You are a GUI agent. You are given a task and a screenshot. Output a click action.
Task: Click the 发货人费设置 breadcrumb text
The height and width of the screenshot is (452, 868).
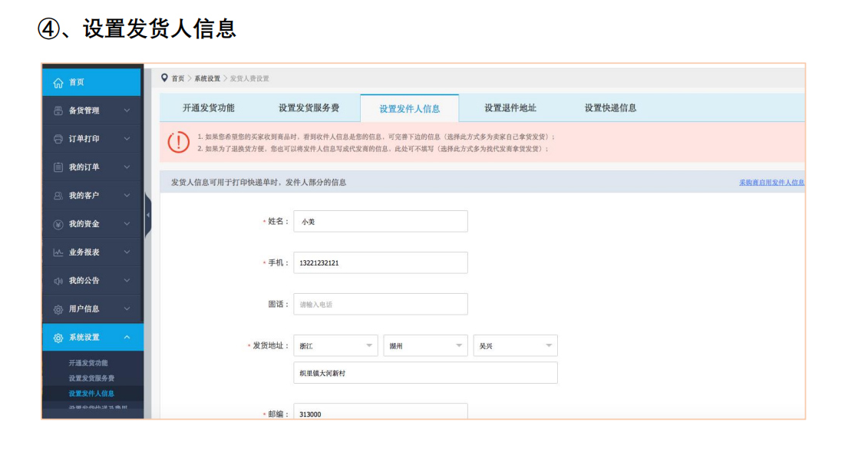click(x=249, y=78)
